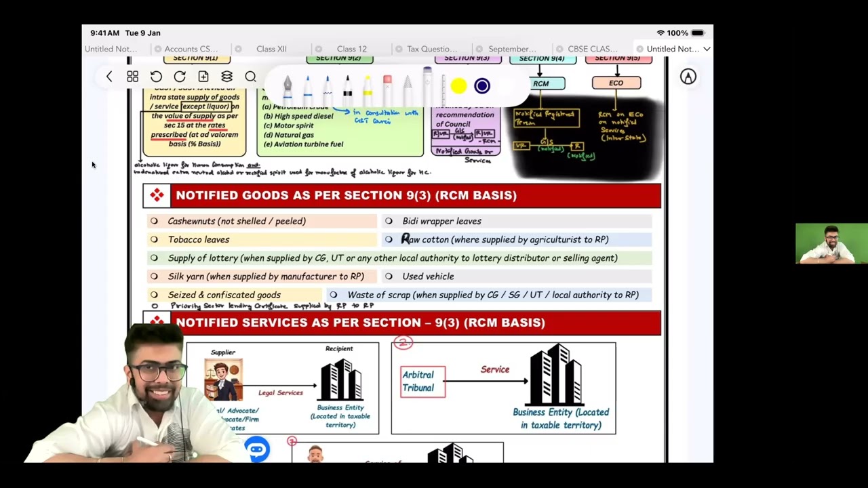
Task: Click 'Notified Goods as per Section 9(3)' heading
Action: 346,195
